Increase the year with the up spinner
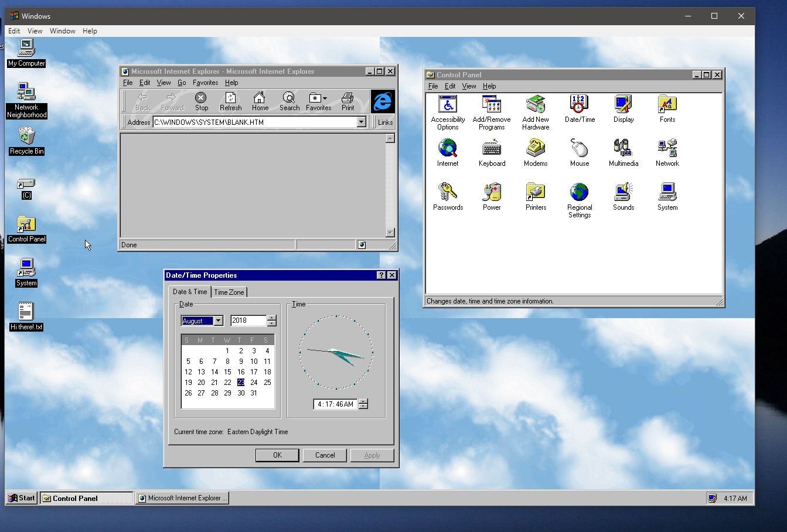The width and height of the screenshot is (787, 532). (x=271, y=318)
